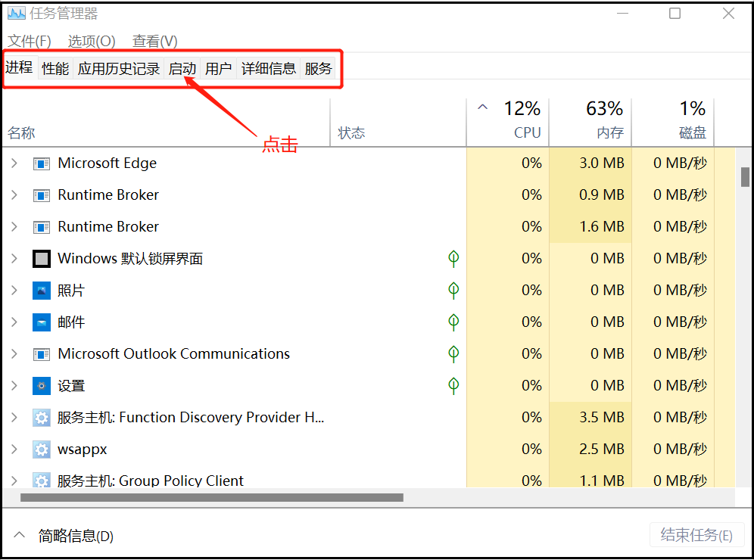Click the 3.0 MB memory value for Microsoft Edge
This screenshot has width=754, height=560.
[602, 163]
